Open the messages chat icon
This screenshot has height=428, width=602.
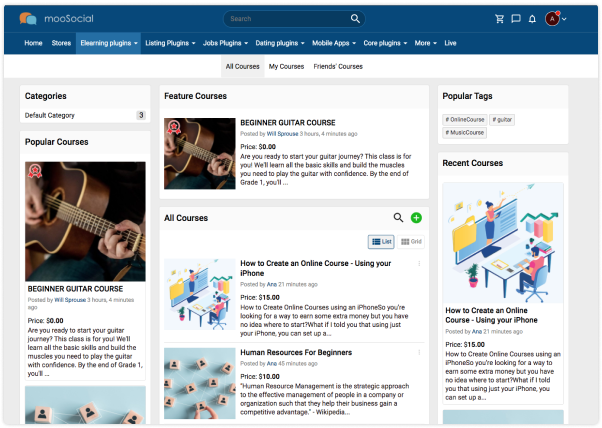(x=516, y=19)
